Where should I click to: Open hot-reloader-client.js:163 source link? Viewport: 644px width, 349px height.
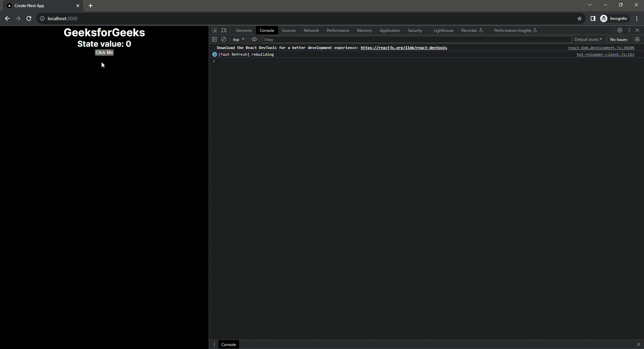point(605,54)
